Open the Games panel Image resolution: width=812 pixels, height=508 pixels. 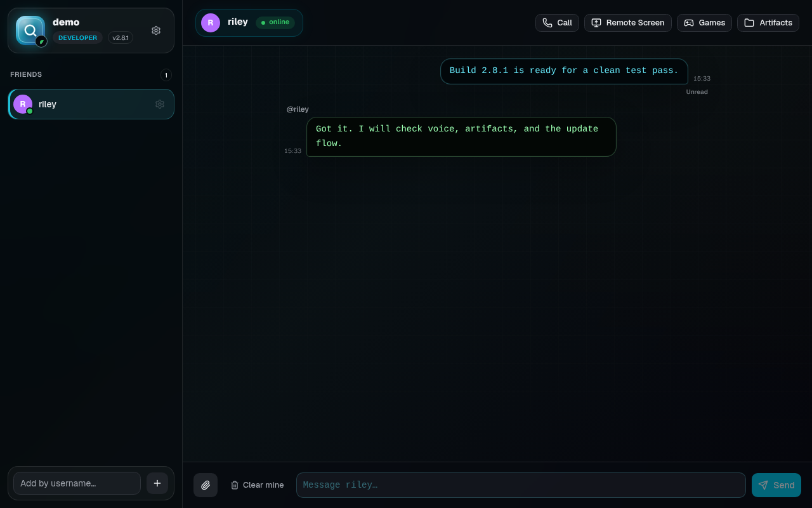click(x=704, y=23)
